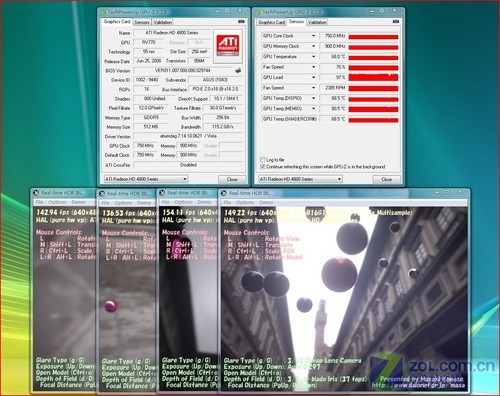Open the File menu in the 149.22 fps HDR IBL window
The image size is (500, 396).
(227, 202)
